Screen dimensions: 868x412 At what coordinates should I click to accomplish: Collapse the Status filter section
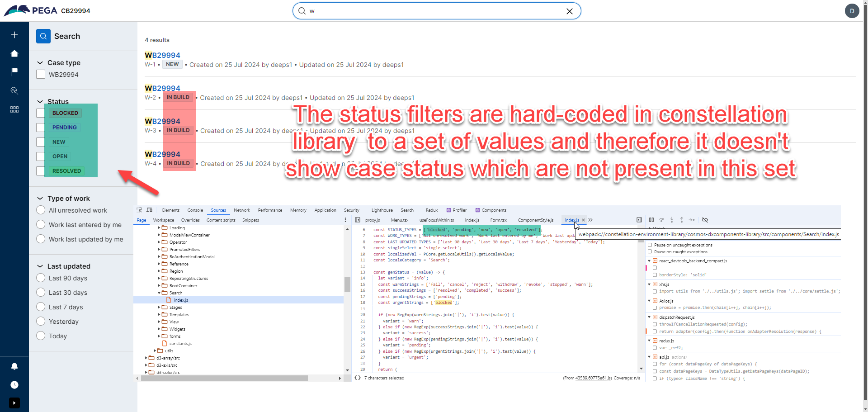pyautogui.click(x=40, y=102)
